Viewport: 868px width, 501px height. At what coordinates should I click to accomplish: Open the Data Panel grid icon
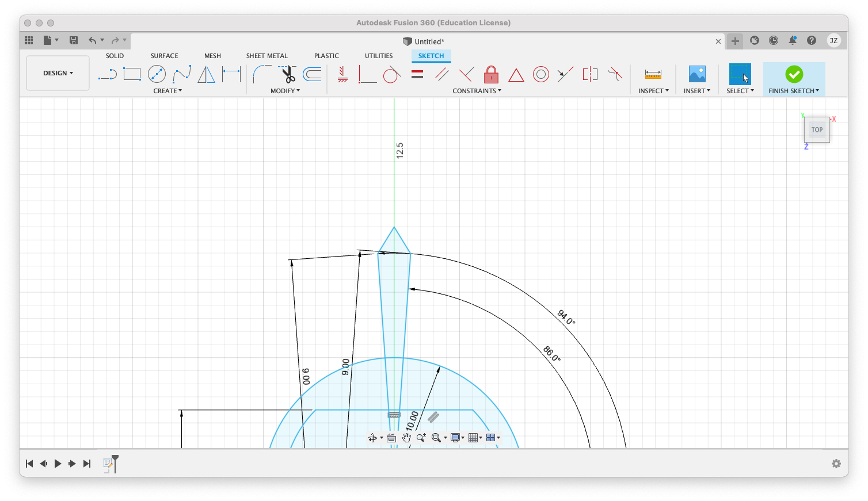(29, 40)
